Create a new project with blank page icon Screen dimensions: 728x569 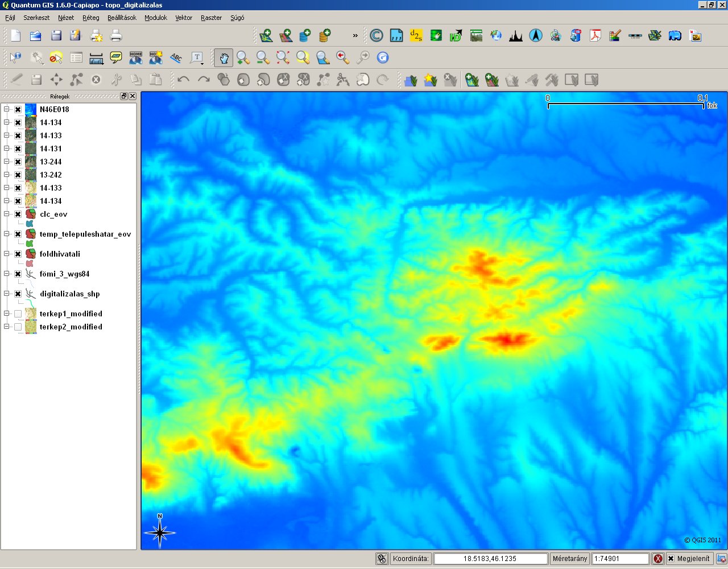point(15,36)
